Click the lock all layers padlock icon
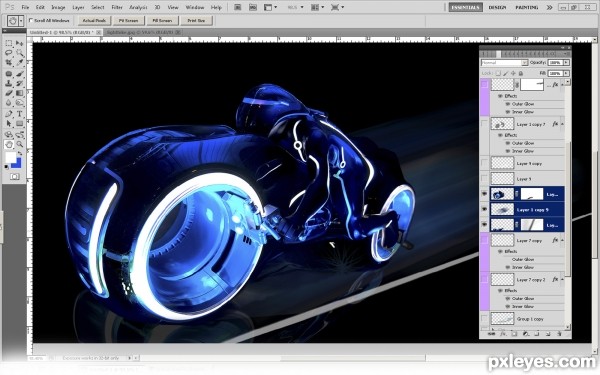Screen dimensions: 600x375 click(521, 73)
